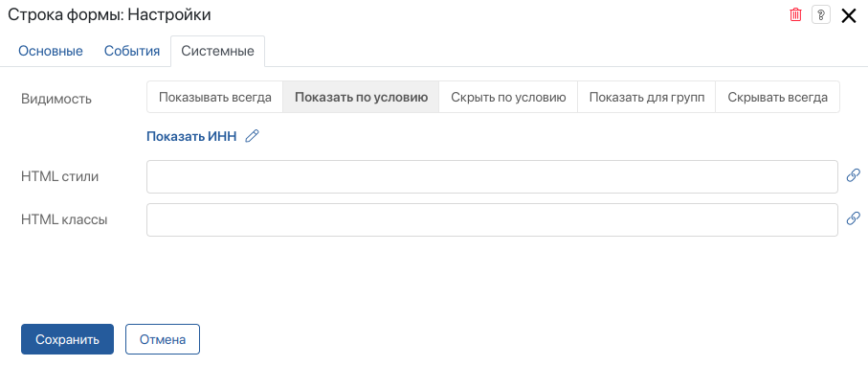The height and width of the screenshot is (366, 868).
Task: Click pencil icon next to Показать ИНН
Action: point(252,136)
